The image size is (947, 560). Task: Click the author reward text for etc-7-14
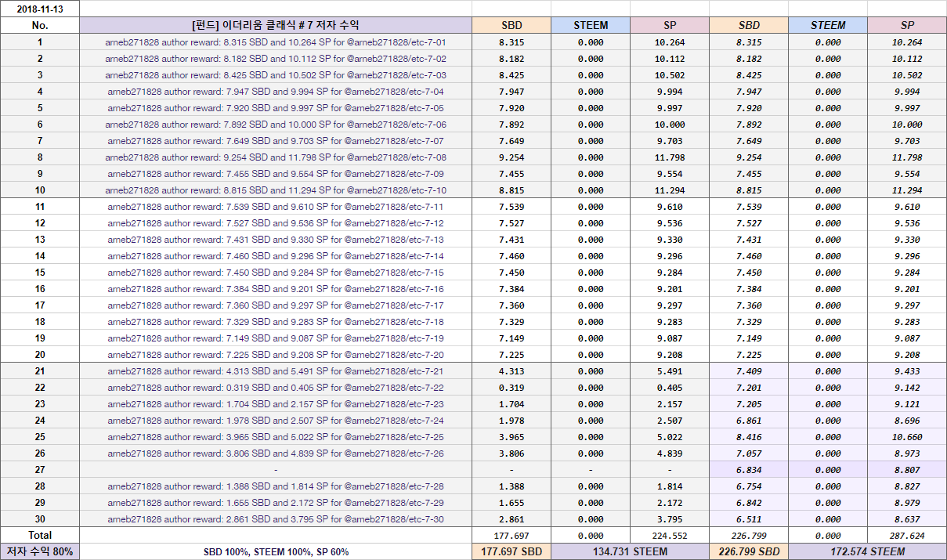point(276,256)
